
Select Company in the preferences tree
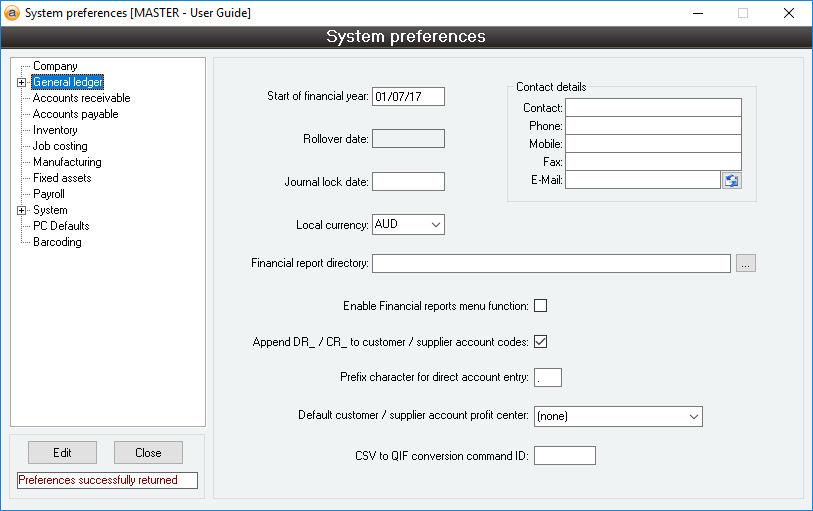tap(55, 66)
